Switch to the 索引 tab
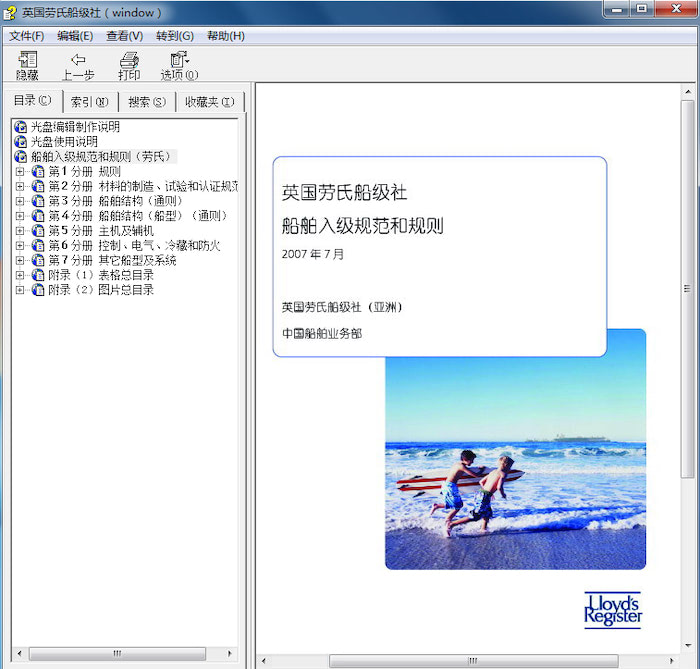This screenshot has height=669, width=700. coord(89,102)
